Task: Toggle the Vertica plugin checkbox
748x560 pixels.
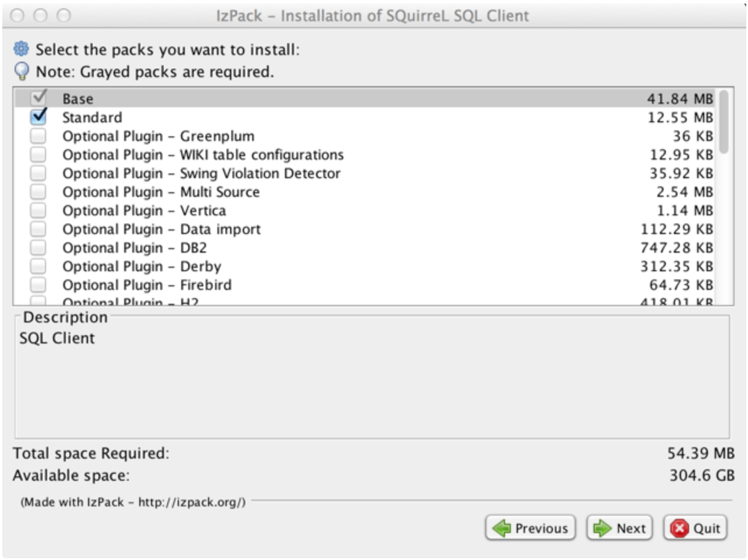Action: coord(38,210)
